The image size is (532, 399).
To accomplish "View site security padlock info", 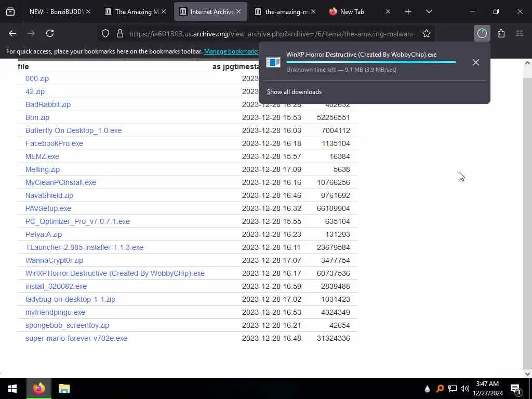I will [120, 34].
